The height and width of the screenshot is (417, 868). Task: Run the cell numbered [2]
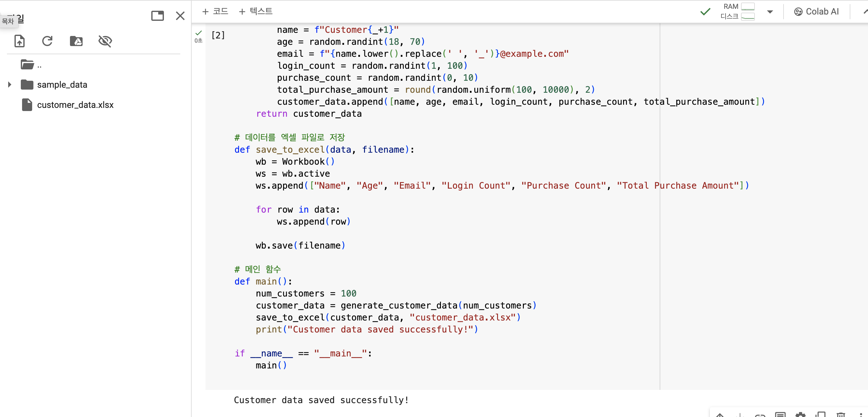(x=218, y=35)
